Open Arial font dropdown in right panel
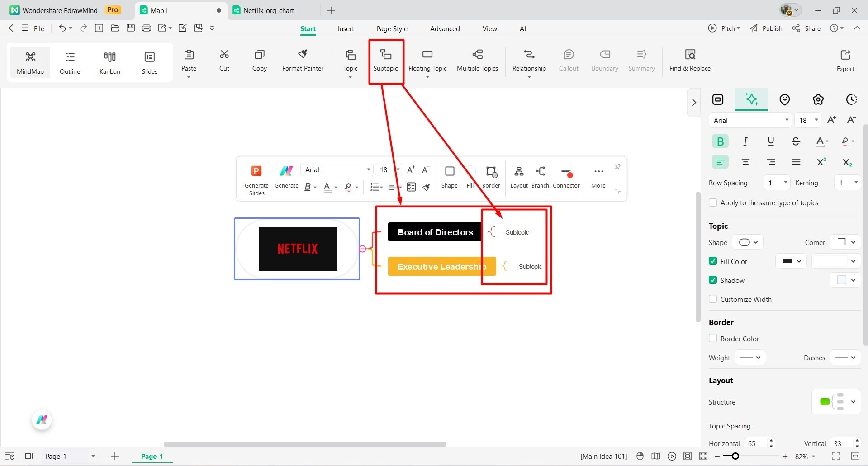Image resolution: width=868 pixels, height=466 pixels. tap(750, 120)
